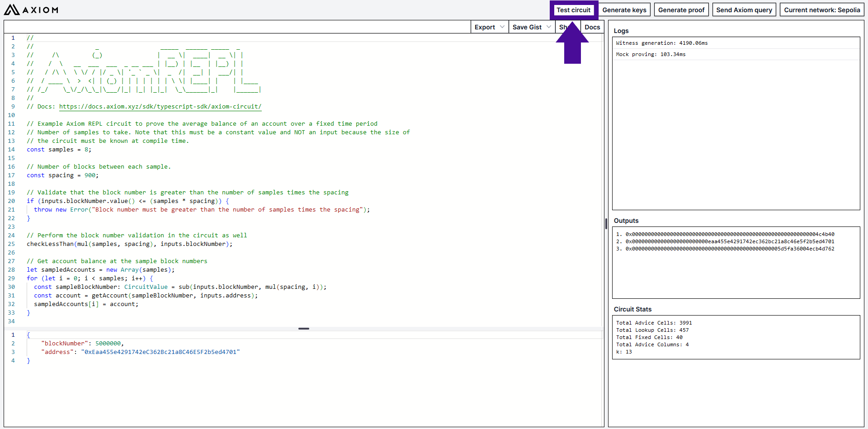
Task: Open the Export menu
Action: 485,27
